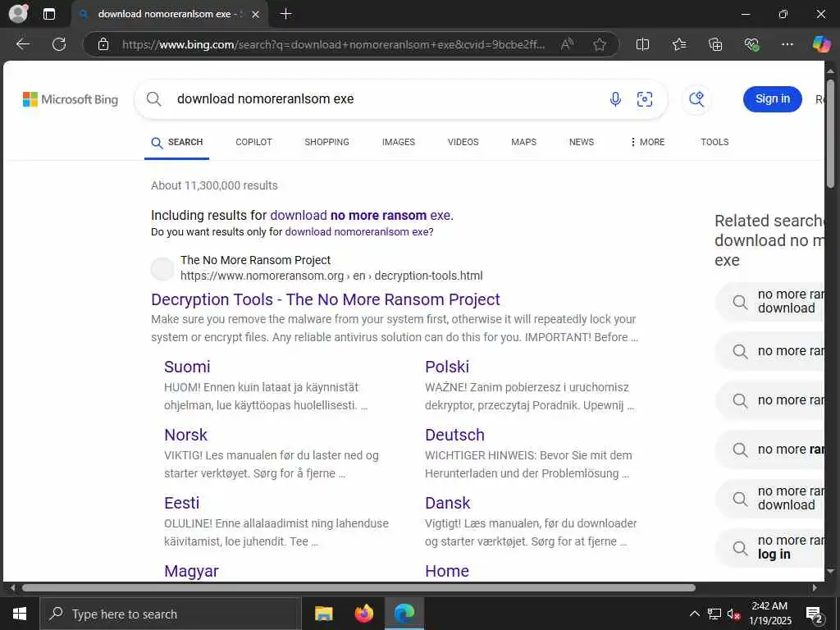Open the TOOLS filter options
This screenshot has height=630, width=840.
pos(714,142)
